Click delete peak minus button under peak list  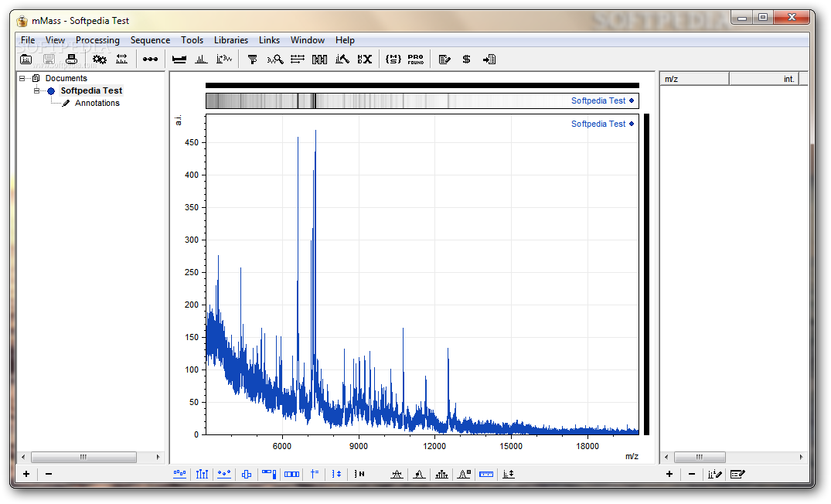tap(692, 474)
